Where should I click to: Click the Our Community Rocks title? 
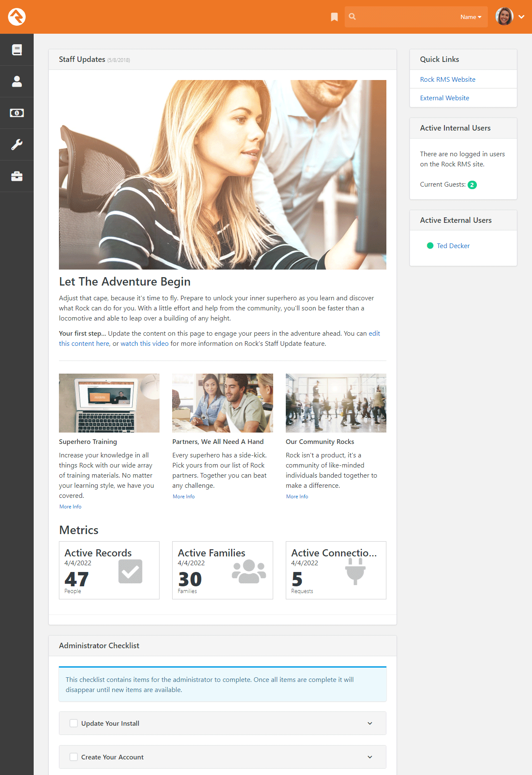tap(320, 441)
